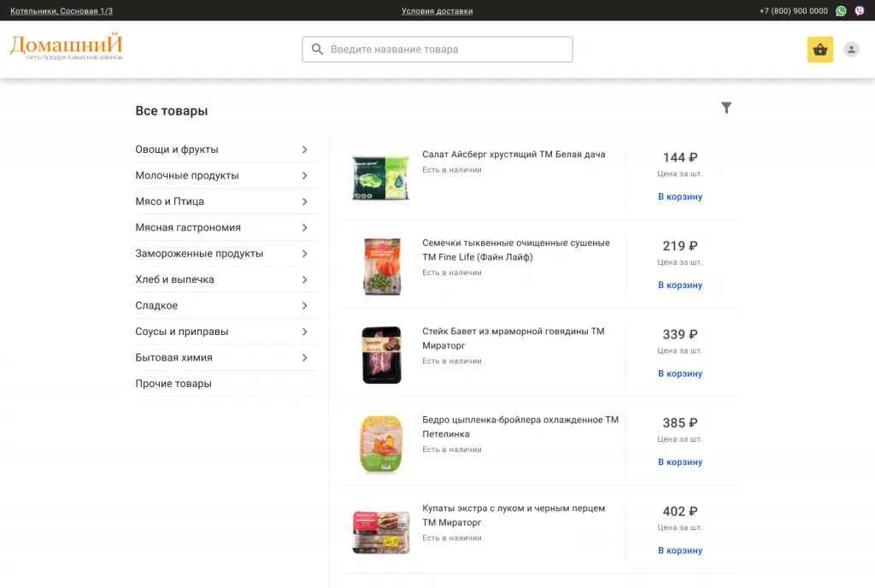Focus the product name search field
This screenshot has height=588, width=875.
444,50
